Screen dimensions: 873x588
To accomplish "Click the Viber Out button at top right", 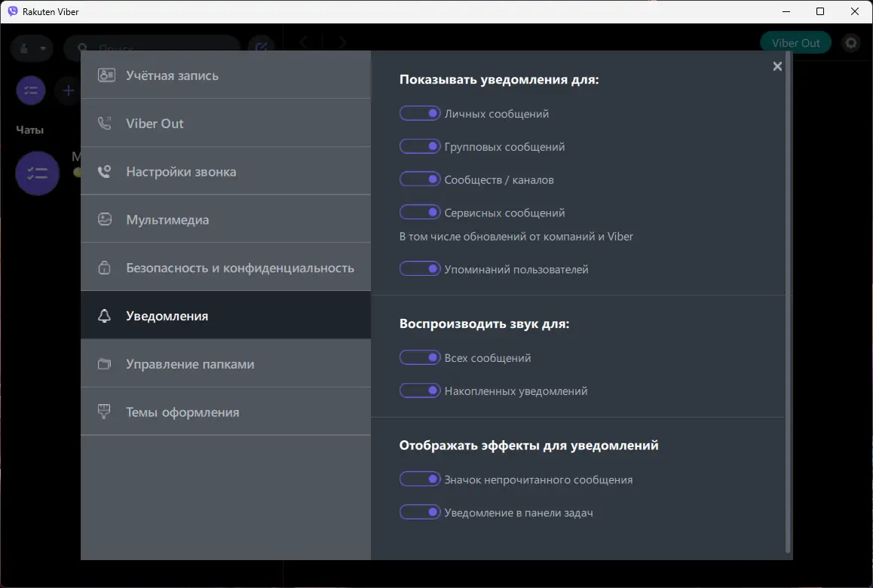I will pos(795,43).
